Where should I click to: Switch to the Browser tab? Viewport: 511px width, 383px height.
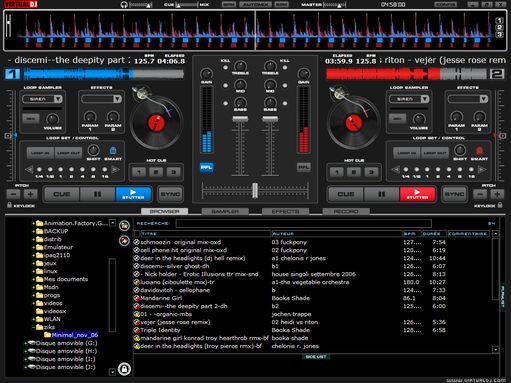(x=165, y=211)
